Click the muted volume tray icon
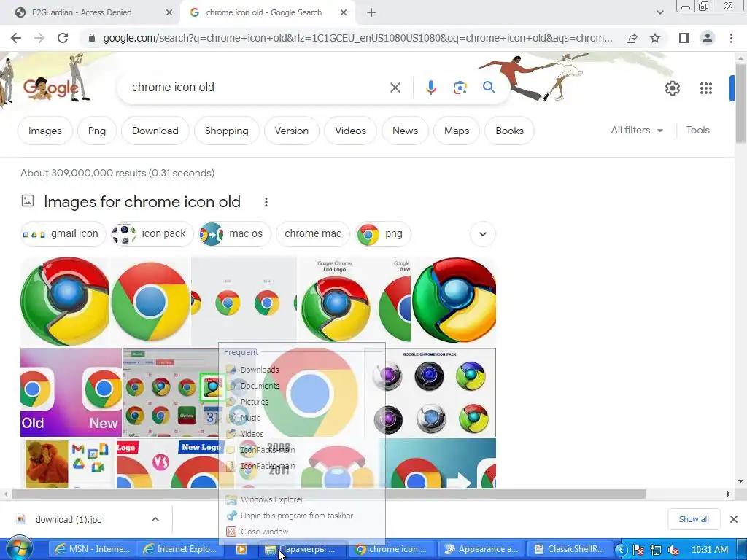The image size is (747, 560). pos(673,550)
